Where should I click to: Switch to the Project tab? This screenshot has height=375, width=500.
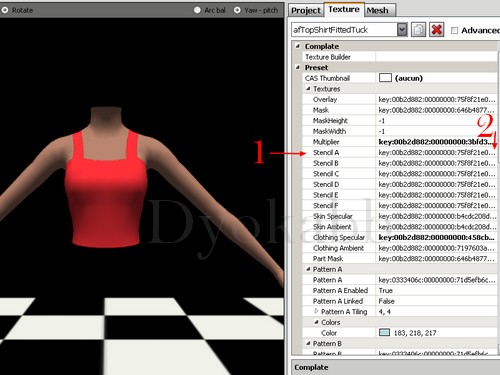(306, 10)
